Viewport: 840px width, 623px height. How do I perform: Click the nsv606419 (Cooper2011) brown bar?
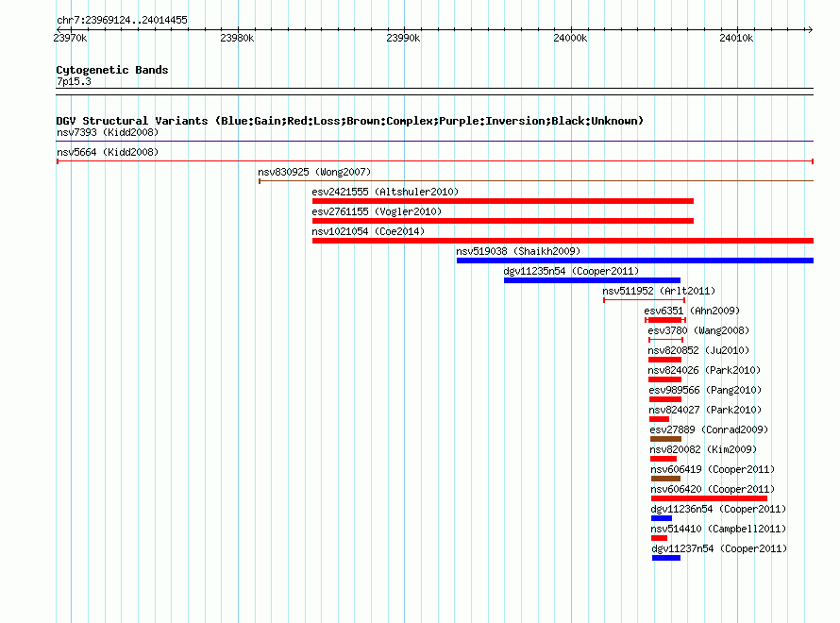tap(666, 479)
